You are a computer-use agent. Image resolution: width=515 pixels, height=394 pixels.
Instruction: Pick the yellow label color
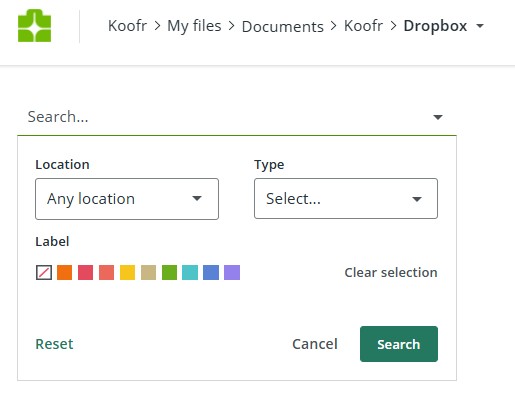[x=127, y=272]
